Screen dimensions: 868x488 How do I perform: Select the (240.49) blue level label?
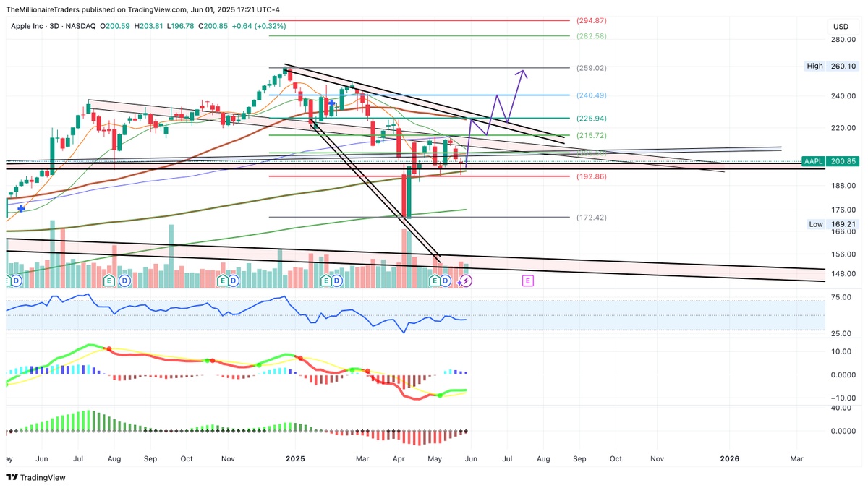(591, 95)
